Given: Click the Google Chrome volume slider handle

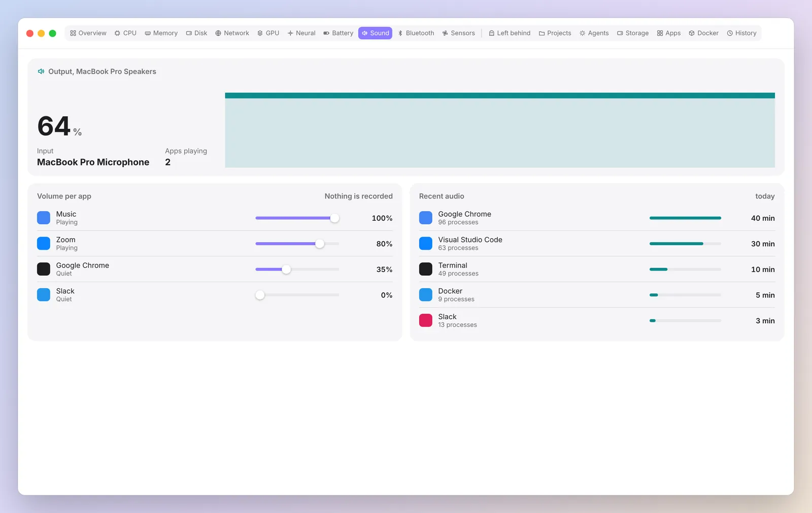Looking at the screenshot, I should point(286,269).
